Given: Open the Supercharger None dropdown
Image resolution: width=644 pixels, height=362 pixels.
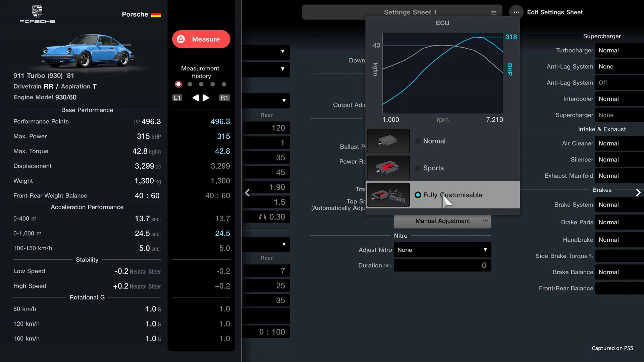Looking at the screenshot, I should [620, 115].
